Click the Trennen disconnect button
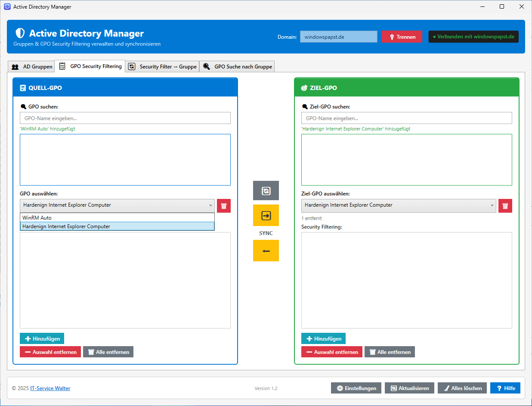532x406 pixels. (x=402, y=37)
